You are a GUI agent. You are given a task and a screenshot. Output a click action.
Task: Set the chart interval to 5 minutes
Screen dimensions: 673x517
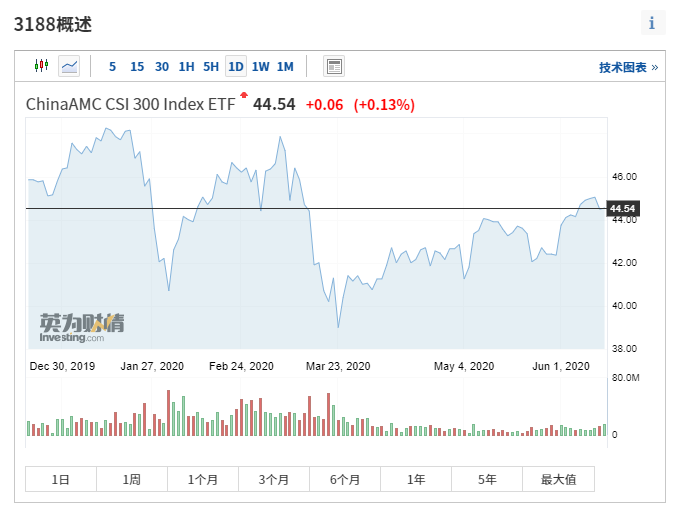112,67
